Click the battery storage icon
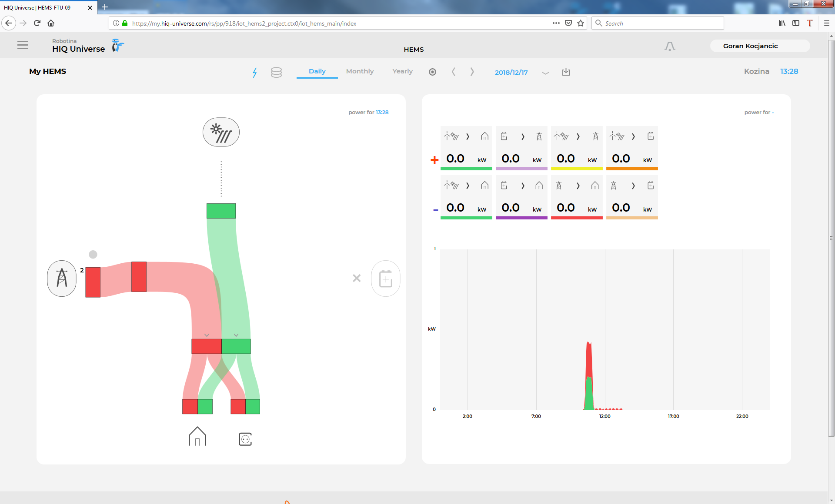The image size is (835, 504). [x=385, y=279]
